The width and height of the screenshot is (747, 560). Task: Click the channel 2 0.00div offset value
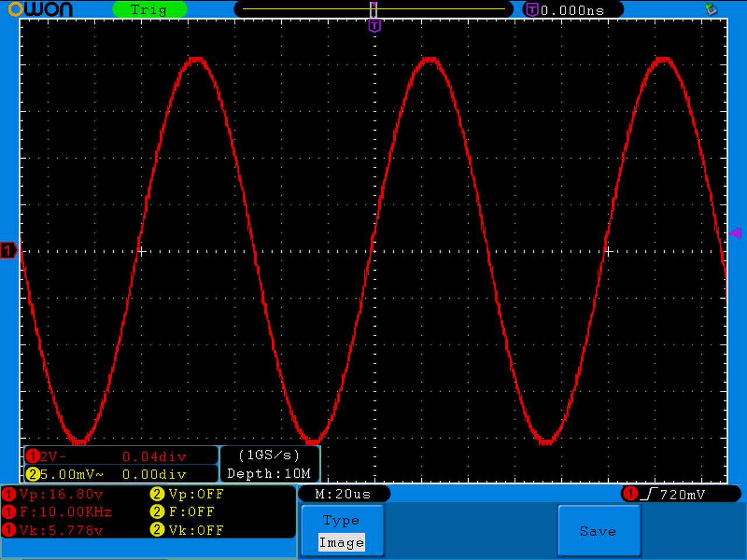154,474
